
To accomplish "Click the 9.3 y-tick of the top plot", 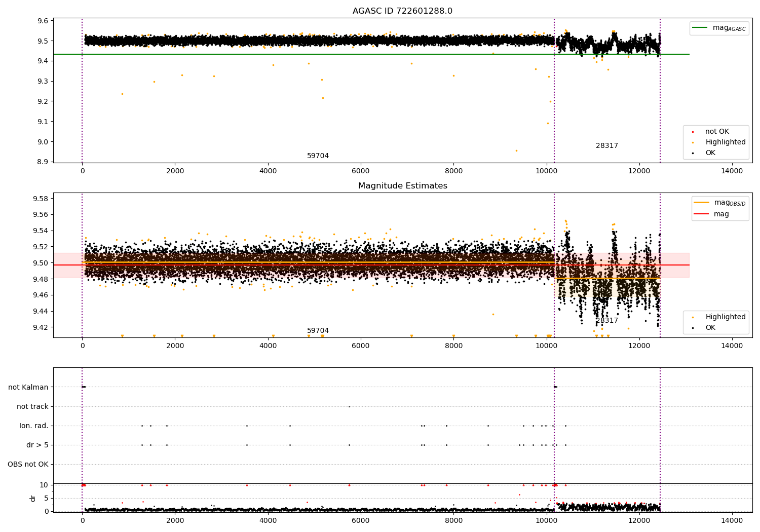I will [43, 82].
